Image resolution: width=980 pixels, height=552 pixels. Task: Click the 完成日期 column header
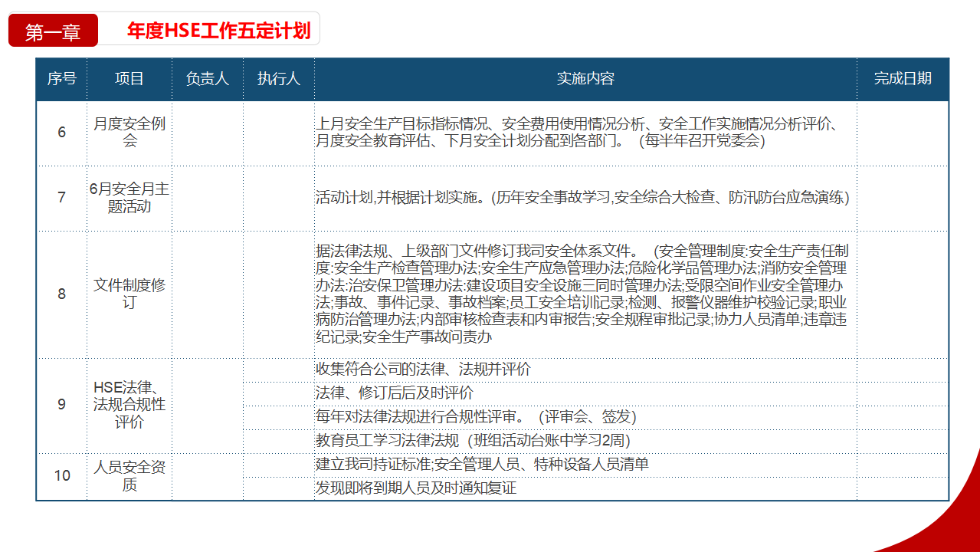[x=903, y=79]
